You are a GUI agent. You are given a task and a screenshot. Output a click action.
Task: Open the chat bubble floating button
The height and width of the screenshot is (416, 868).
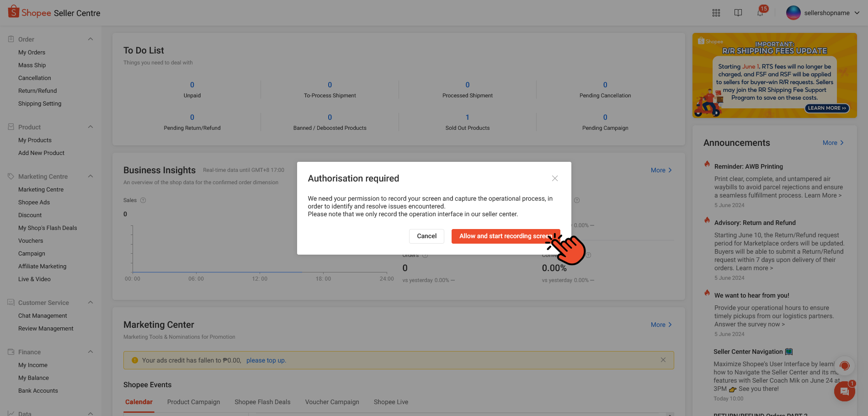point(844,391)
